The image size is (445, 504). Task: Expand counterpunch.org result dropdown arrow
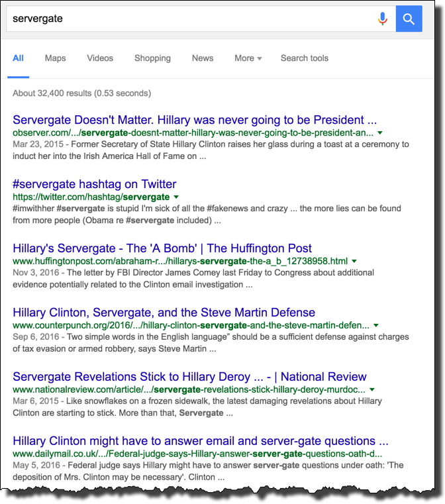pyautogui.click(x=376, y=326)
